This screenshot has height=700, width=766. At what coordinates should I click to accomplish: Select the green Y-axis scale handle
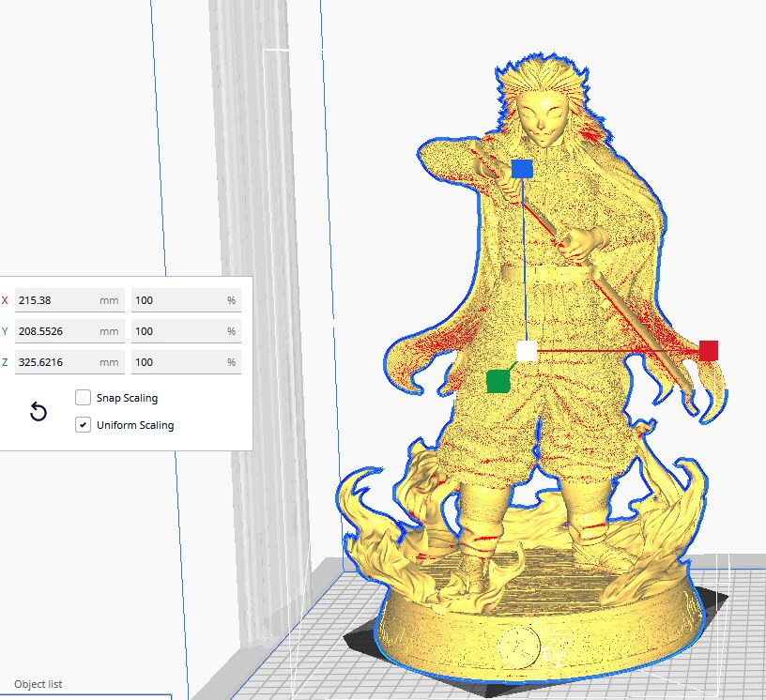pos(498,382)
